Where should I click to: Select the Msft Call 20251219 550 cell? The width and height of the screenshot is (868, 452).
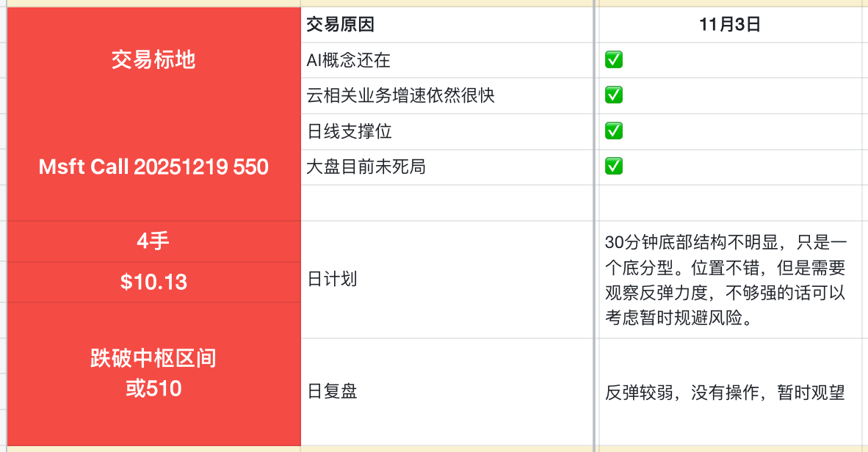153,167
